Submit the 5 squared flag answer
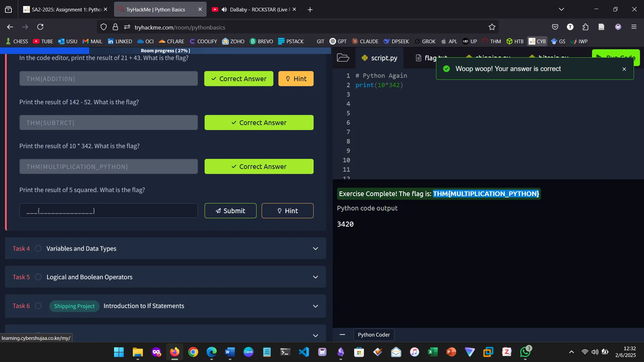The height and width of the screenshot is (362, 644). pyautogui.click(x=230, y=210)
